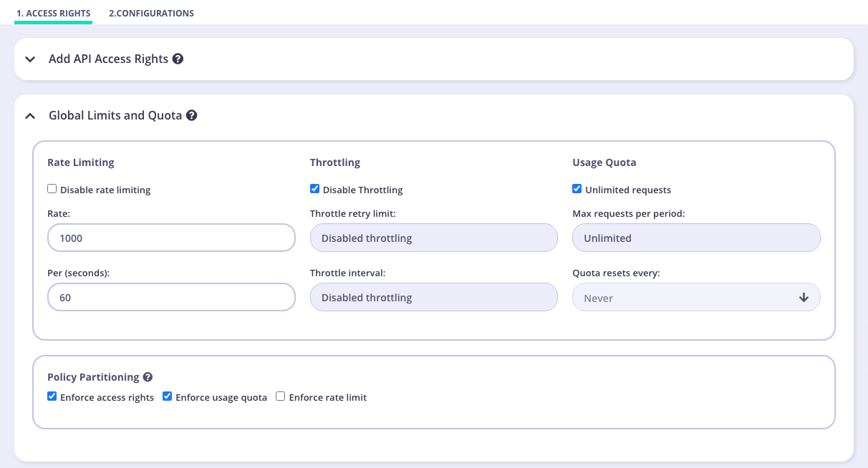Click the Throttle interval field
Image resolution: width=868 pixels, height=468 pixels.
pyautogui.click(x=433, y=297)
